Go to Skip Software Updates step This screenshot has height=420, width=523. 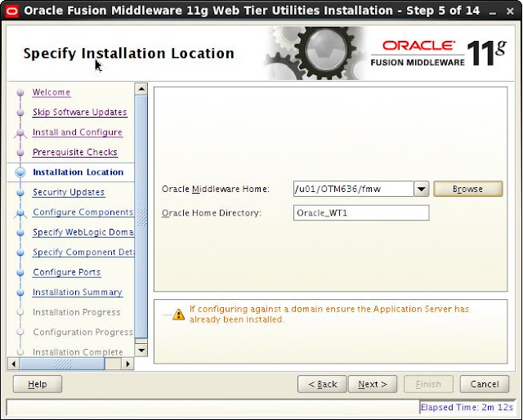click(80, 112)
